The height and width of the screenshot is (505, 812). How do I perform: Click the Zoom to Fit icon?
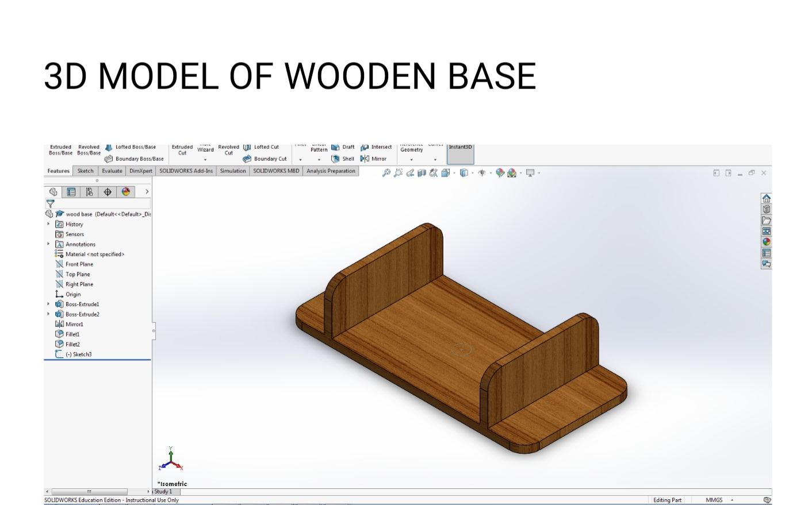click(386, 173)
